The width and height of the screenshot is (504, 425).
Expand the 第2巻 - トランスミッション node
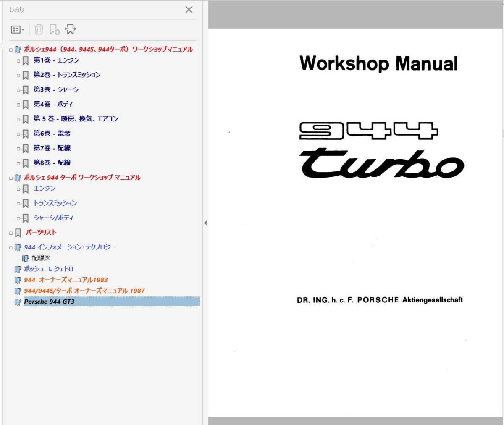click(x=18, y=76)
